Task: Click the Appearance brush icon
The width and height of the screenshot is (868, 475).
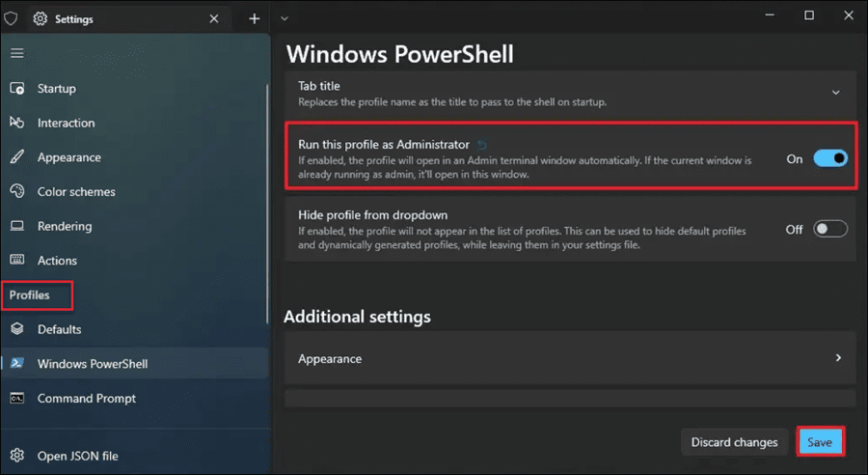Action: pos(17,156)
